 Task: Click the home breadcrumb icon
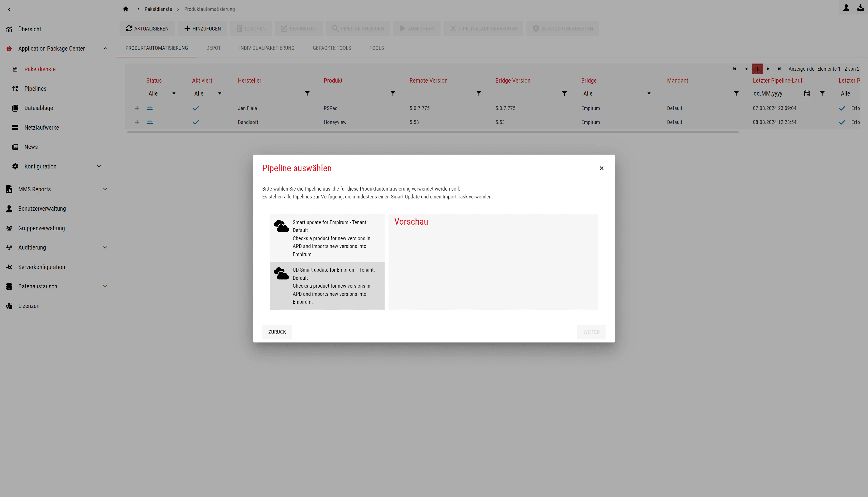pyautogui.click(x=125, y=9)
